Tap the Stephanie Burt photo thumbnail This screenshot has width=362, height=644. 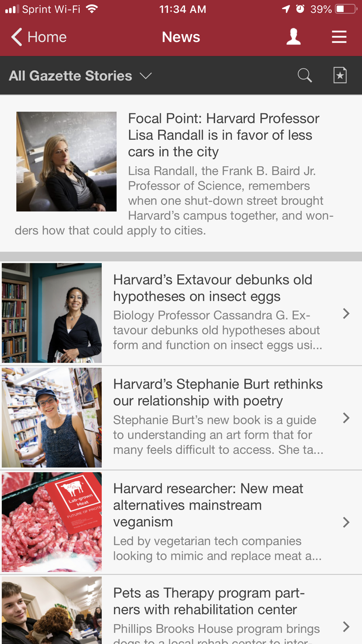click(52, 418)
